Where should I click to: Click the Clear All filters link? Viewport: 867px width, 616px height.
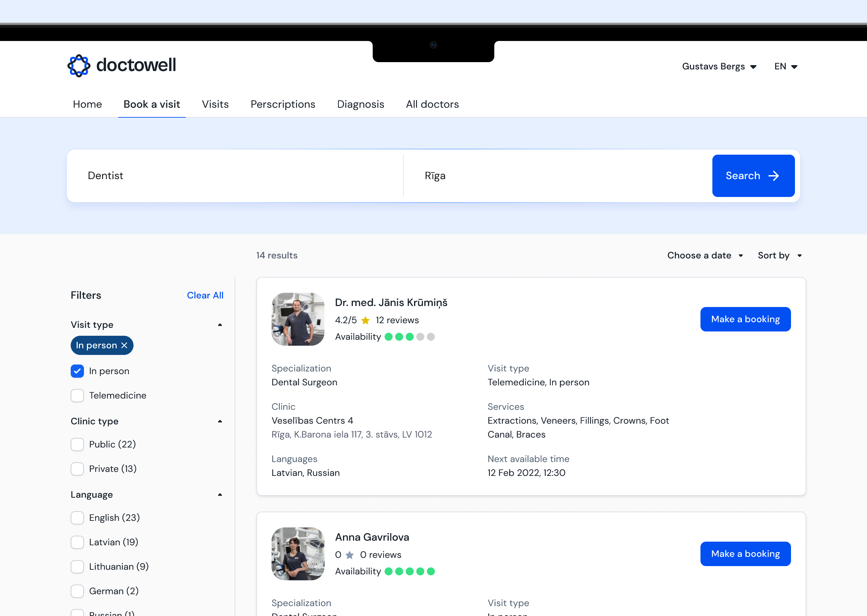(205, 295)
